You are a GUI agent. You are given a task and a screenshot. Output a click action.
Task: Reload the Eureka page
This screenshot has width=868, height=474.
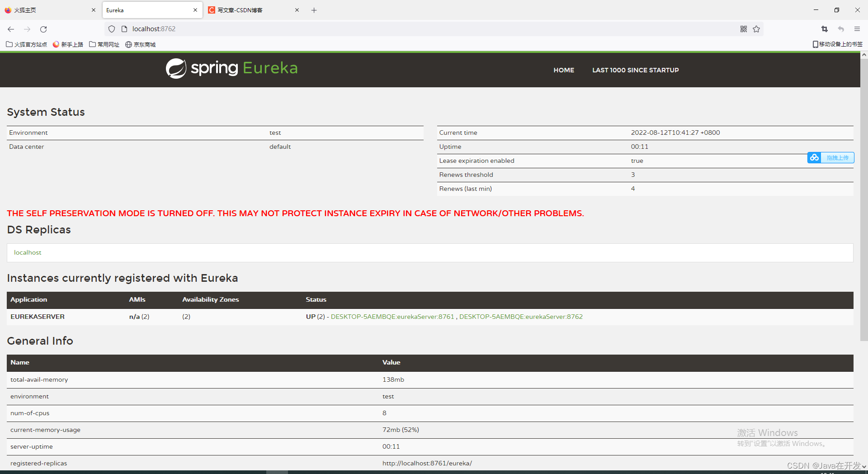pyautogui.click(x=43, y=29)
